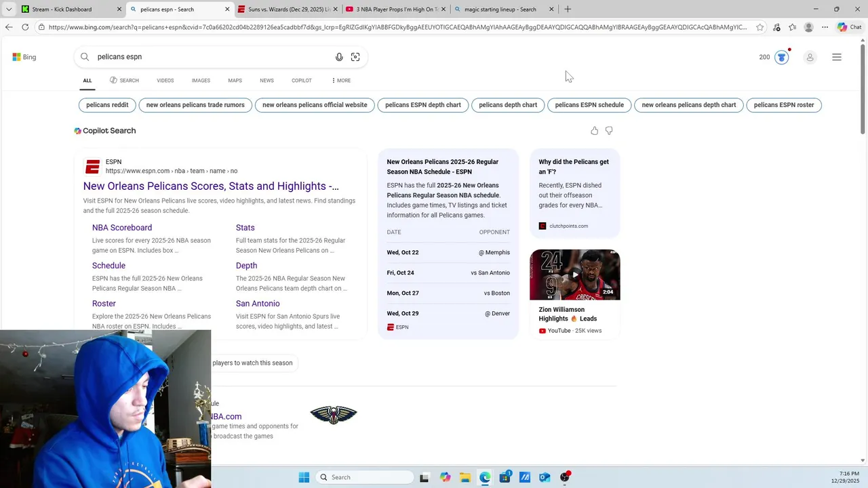Select the IMAGES search tab
The width and height of the screenshot is (868, 488).
point(201,81)
